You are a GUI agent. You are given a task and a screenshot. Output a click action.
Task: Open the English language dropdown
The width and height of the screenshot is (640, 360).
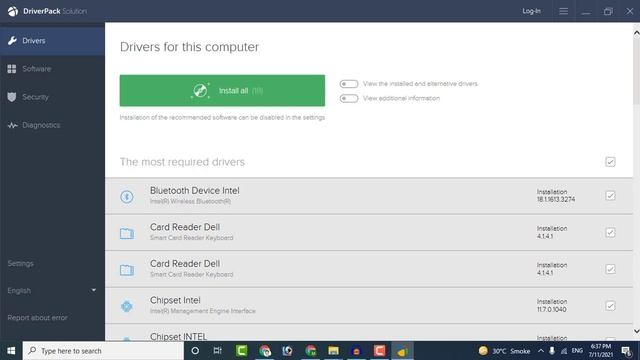(x=52, y=290)
